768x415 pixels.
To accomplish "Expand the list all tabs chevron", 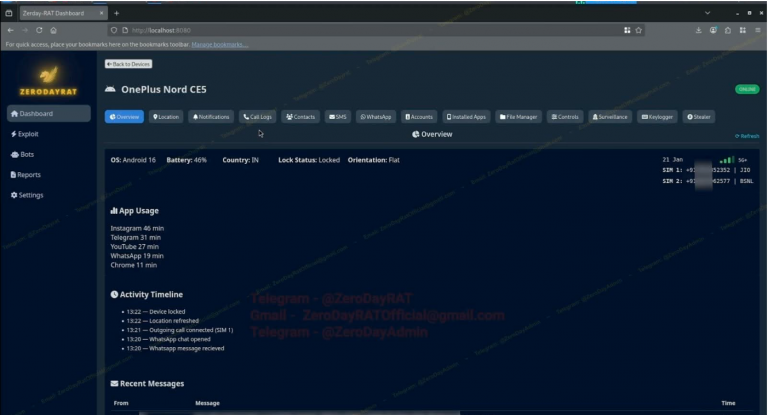I will pyautogui.click(x=707, y=13).
